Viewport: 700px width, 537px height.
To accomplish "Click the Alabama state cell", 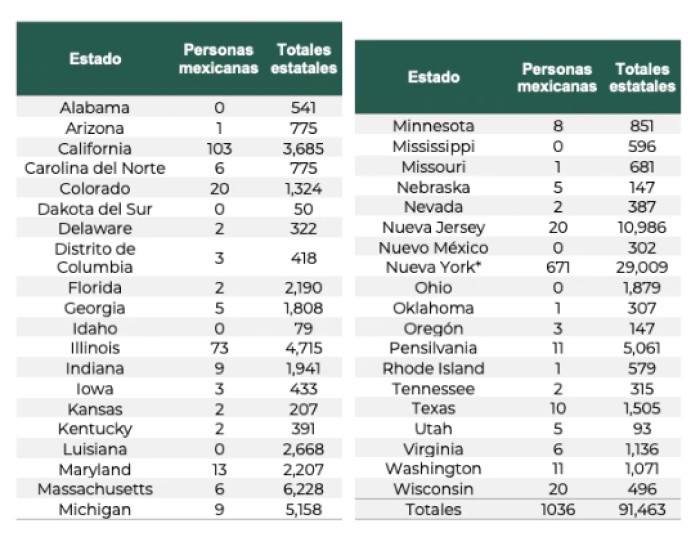I will [95, 107].
